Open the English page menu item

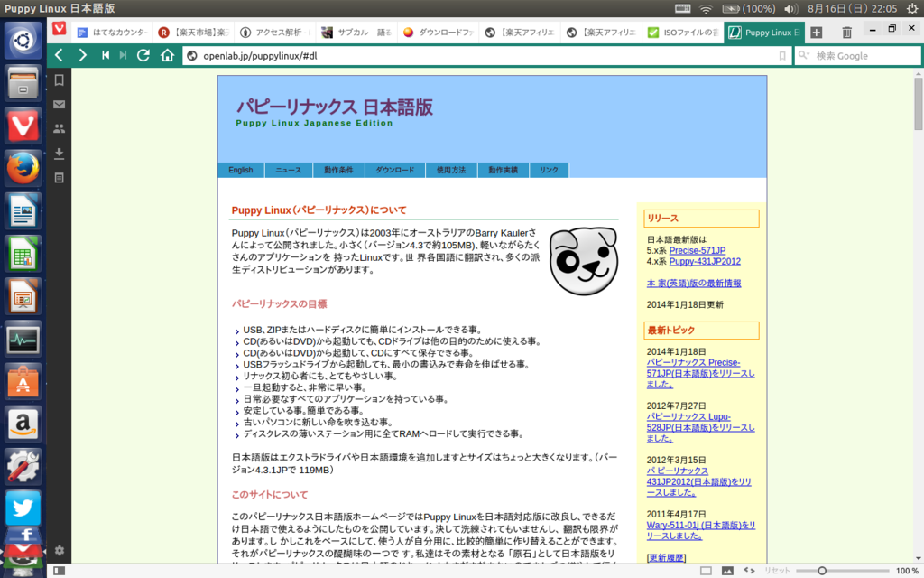pyautogui.click(x=240, y=170)
